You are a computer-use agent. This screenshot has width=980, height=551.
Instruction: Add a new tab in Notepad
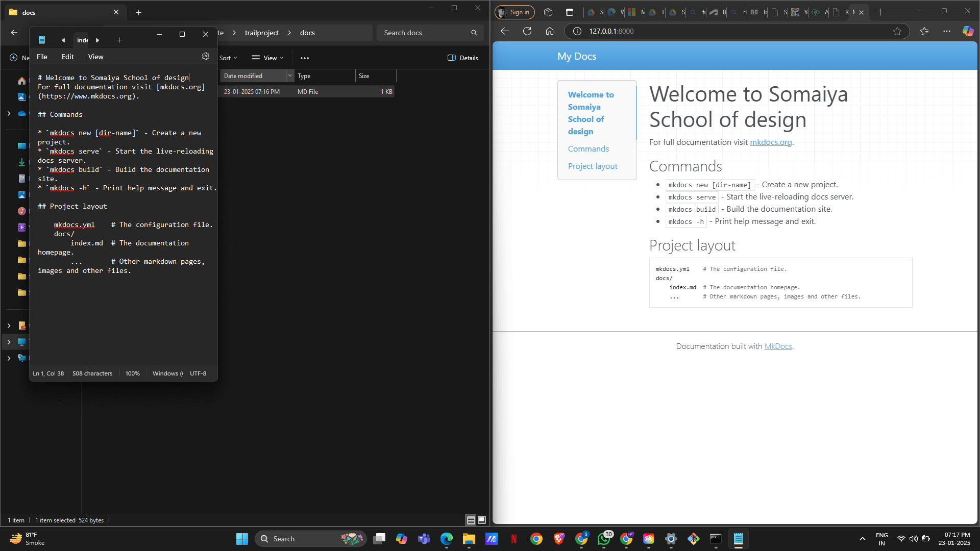[119, 40]
